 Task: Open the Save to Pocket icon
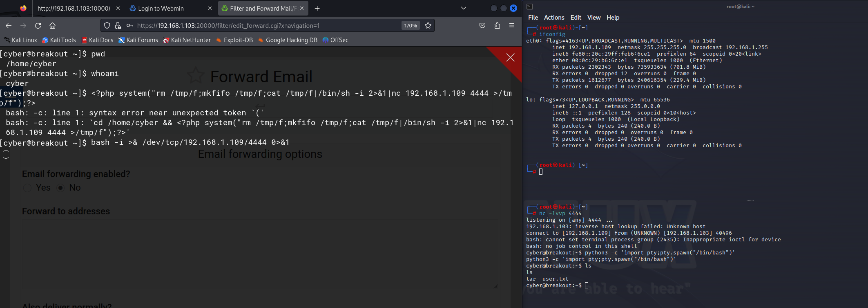tap(482, 25)
